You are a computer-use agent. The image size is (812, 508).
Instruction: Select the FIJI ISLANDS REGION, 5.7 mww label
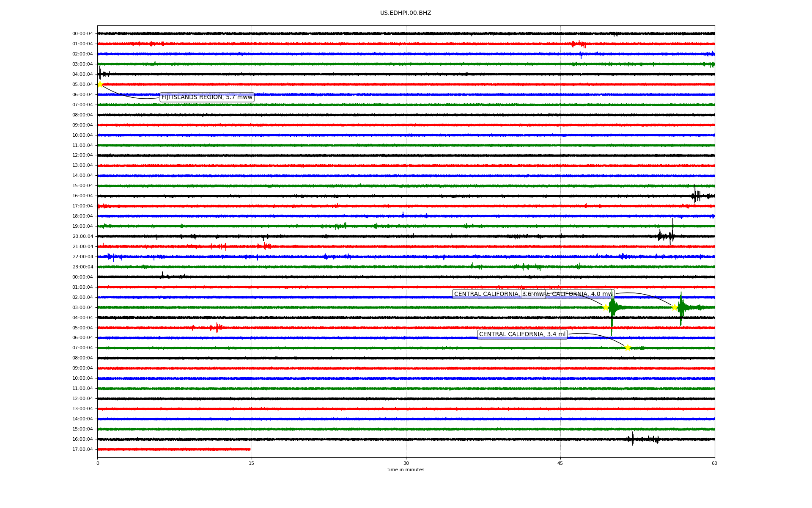tap(207, 97)
